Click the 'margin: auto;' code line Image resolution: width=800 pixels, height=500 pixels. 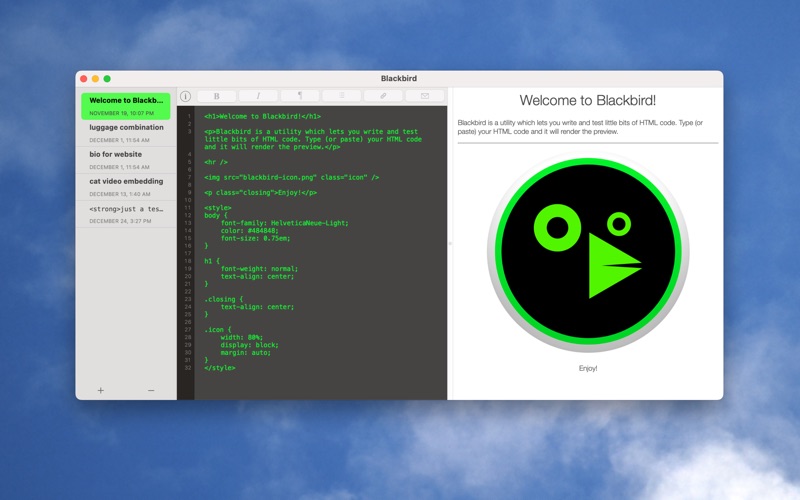click(x=245, y=353)
